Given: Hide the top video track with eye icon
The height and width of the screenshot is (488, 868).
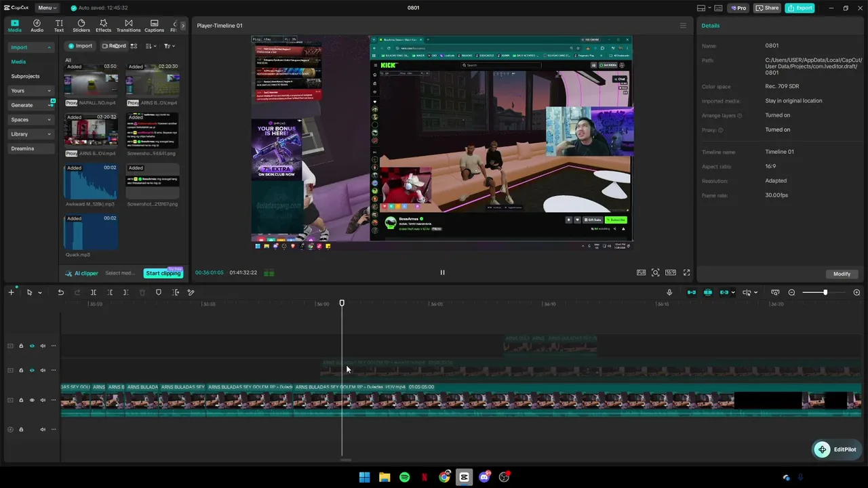Looking at the screenshot, I should [32, 346].
